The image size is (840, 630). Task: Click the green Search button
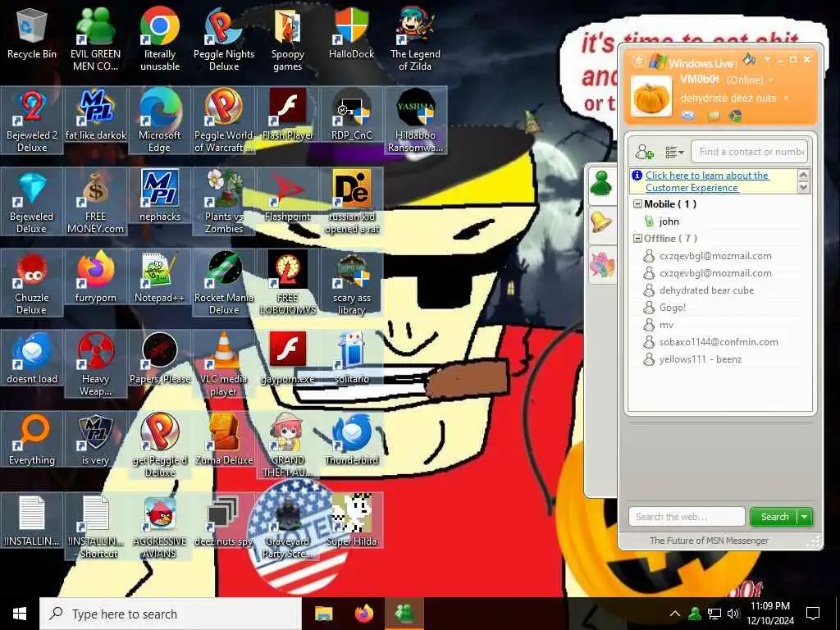(x=774, y=517)
